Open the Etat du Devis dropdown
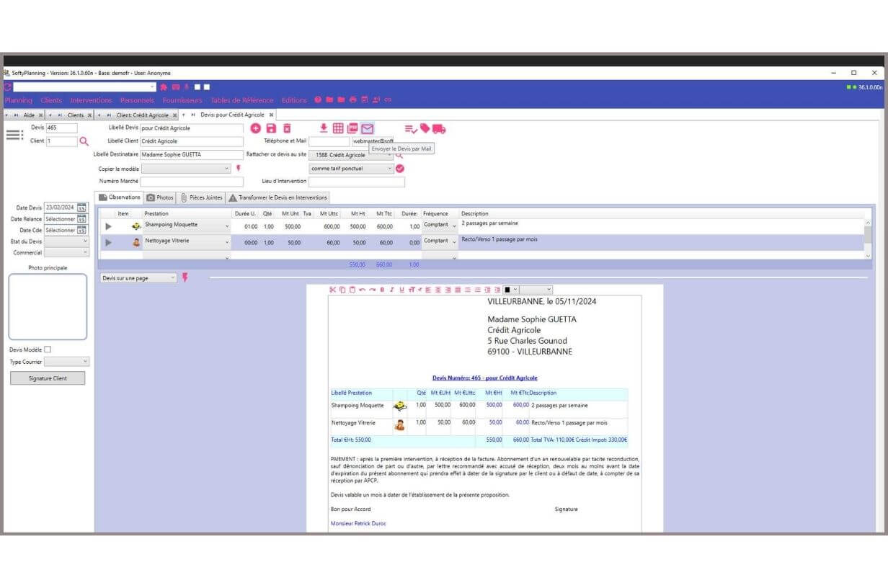The height and width of the screenshot is (588, 888). point(66,241)
